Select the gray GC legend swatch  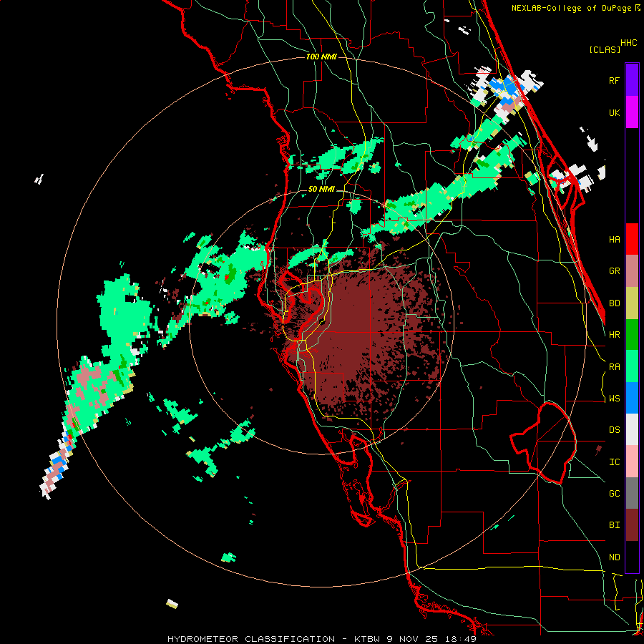[x=632, y=493]
